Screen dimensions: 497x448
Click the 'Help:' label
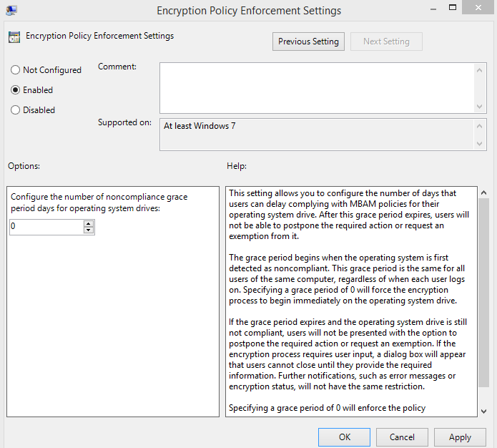[237, 166]
